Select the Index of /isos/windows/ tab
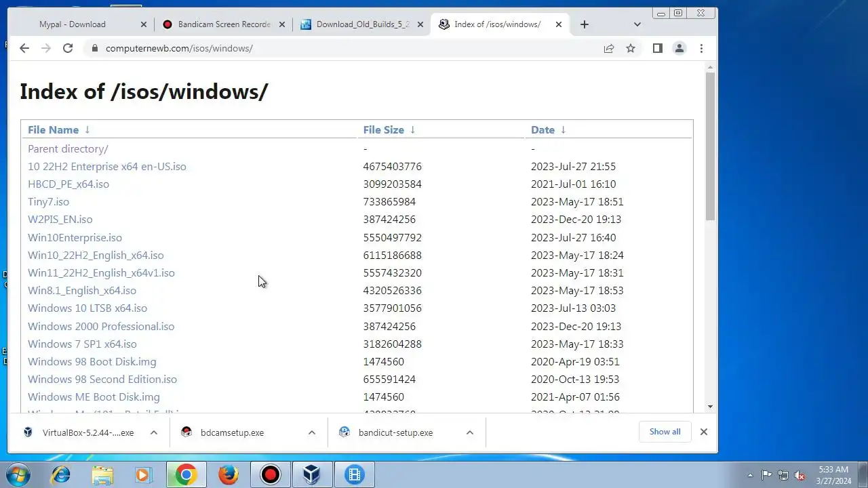 [x=497, y=24]
